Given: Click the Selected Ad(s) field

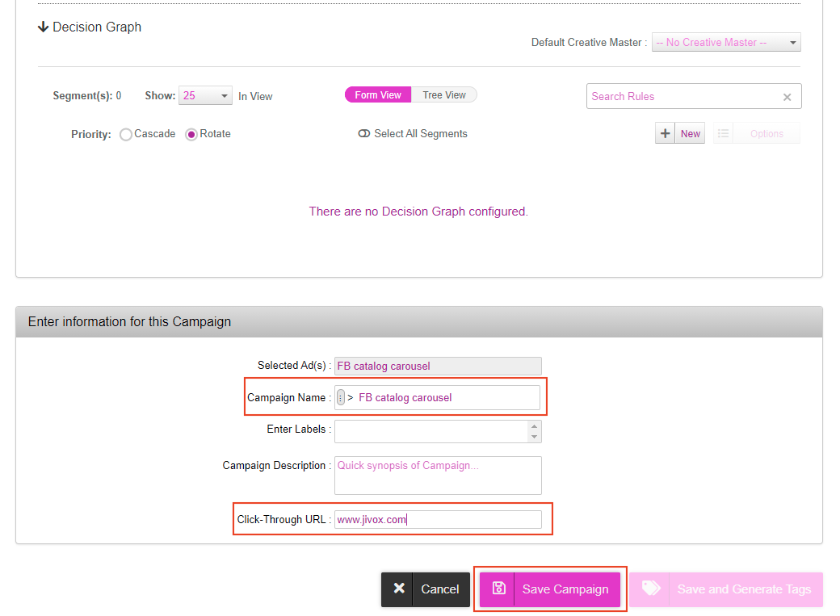Looking at the screenshot, I should point(438,366).
